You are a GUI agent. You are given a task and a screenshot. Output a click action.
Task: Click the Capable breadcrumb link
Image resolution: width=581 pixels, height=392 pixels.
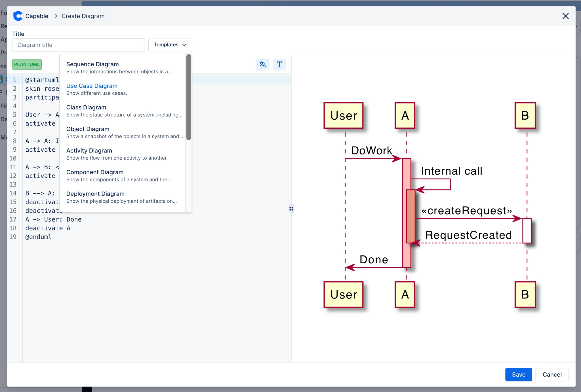click(x=37, y=16)
